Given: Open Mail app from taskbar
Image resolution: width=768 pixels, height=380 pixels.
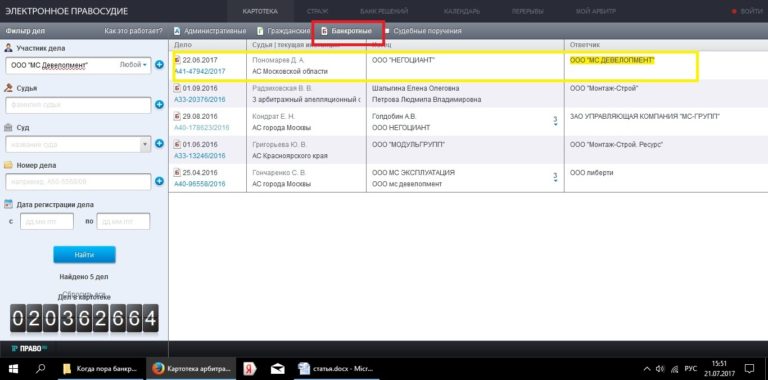Looking at the screenshot, I should 277,369.
